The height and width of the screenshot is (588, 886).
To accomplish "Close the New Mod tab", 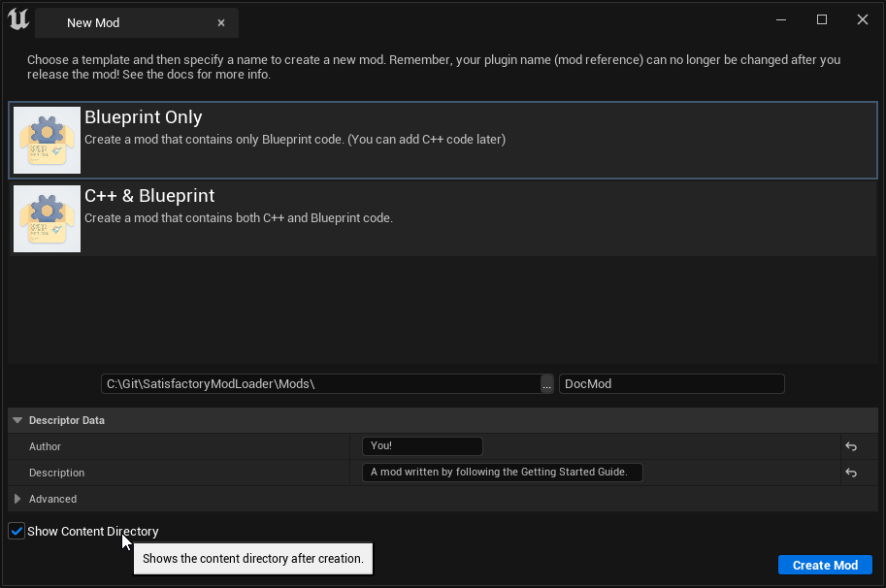I will [x=221, y=23].
